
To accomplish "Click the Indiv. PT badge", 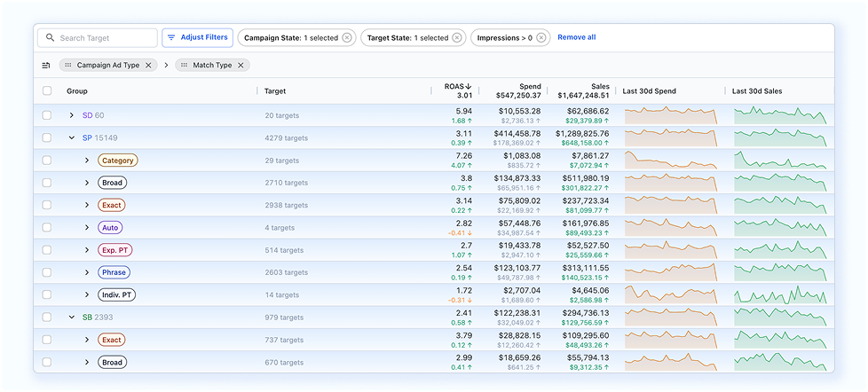I will click(x=117, y=294).
